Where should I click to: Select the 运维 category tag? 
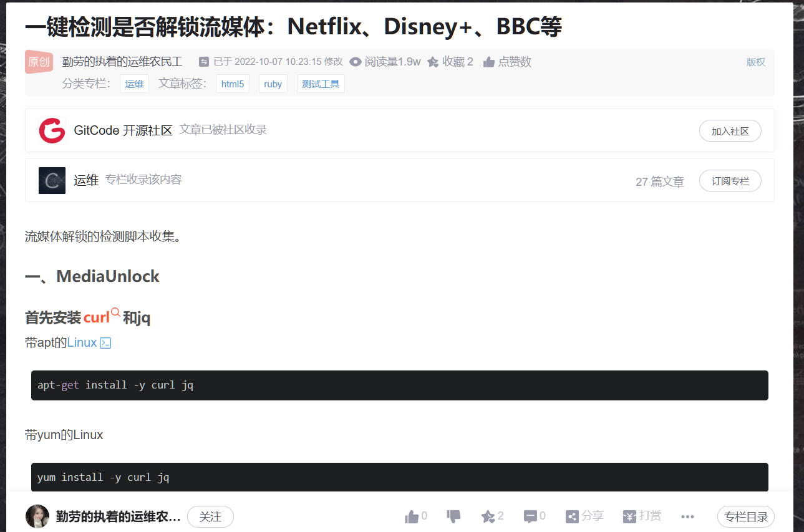click(x=134, y=84)
